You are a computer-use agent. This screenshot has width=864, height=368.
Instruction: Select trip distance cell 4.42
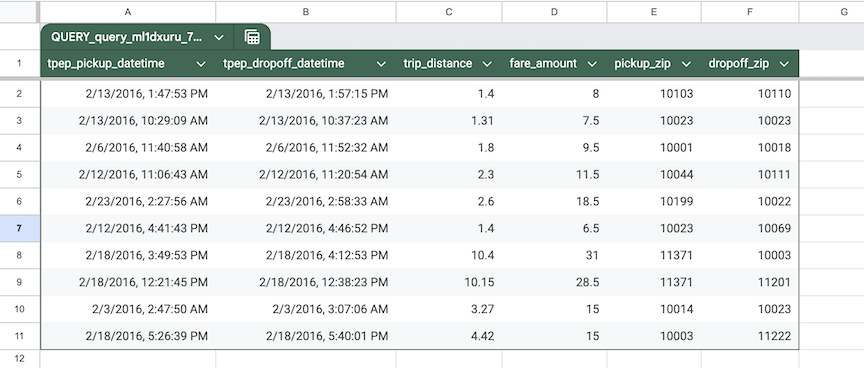coord(449,336)
